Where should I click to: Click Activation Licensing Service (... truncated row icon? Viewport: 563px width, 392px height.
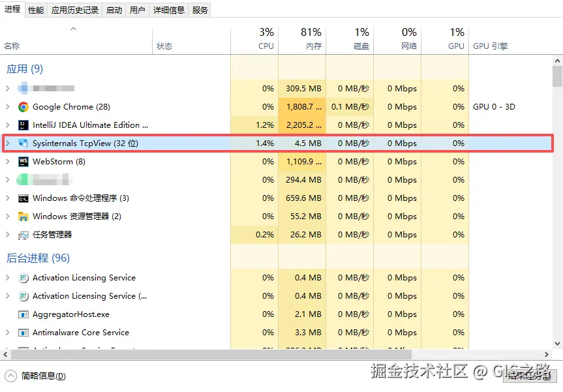click(x=23, y=296)
